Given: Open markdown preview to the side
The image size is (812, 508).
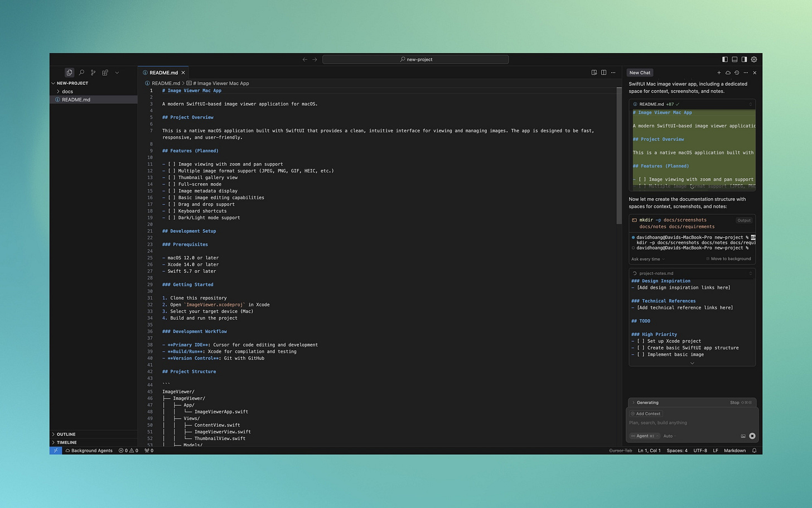Looking at the screenshot, I should point(594,73).
